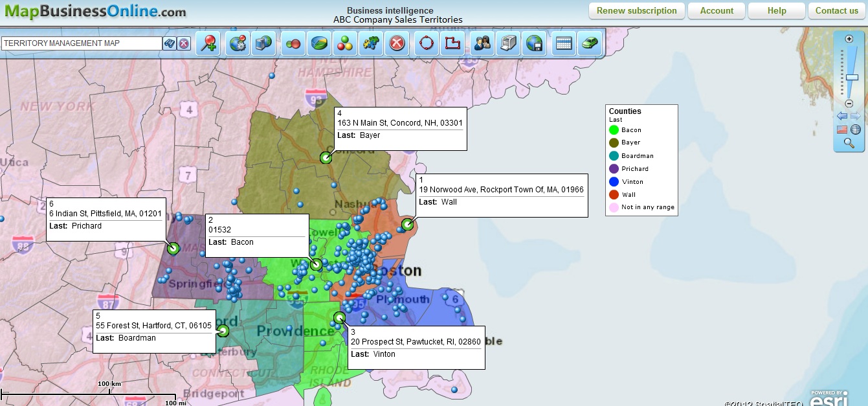Open the Help menu
Screen dimensions: 868x406
click(x=776, y=10)
